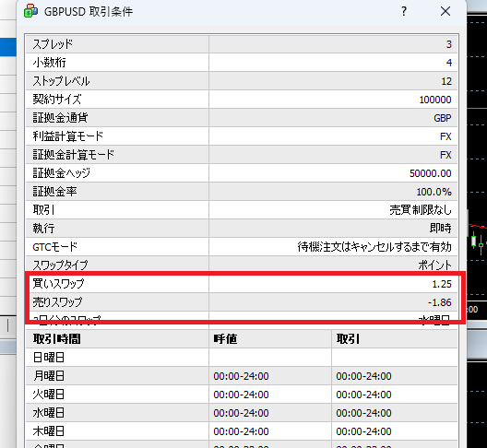Click the stop level value 12
This screenshot has width=487, height=448.
tap(446, 81)
